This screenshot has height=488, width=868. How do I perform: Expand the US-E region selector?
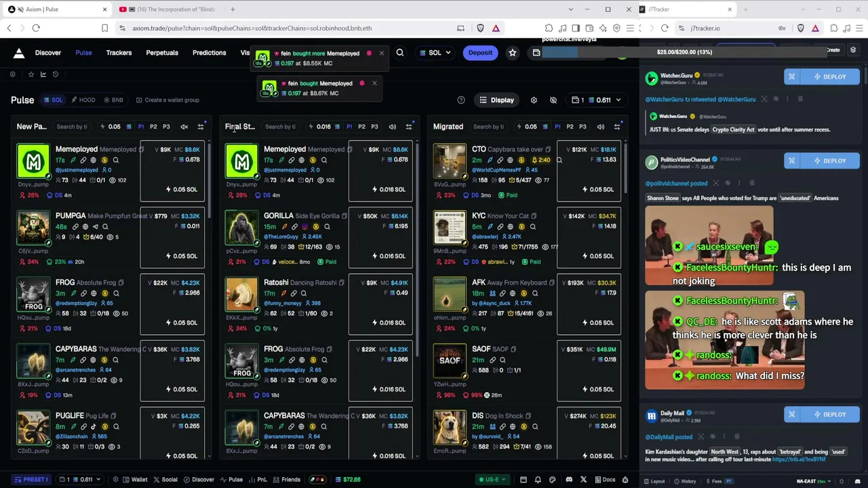pos(492,480)
